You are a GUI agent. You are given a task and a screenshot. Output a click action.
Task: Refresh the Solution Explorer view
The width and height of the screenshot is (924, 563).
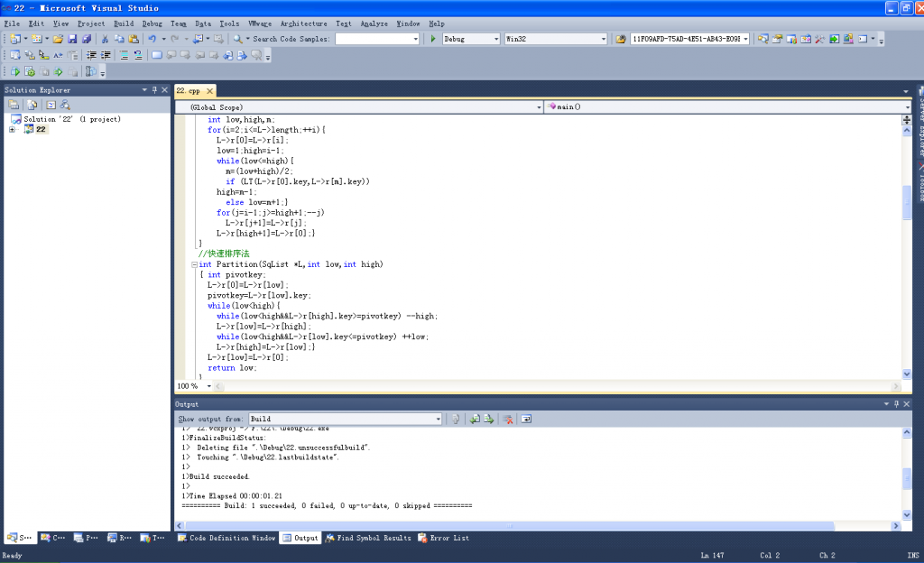pos(51,105)
